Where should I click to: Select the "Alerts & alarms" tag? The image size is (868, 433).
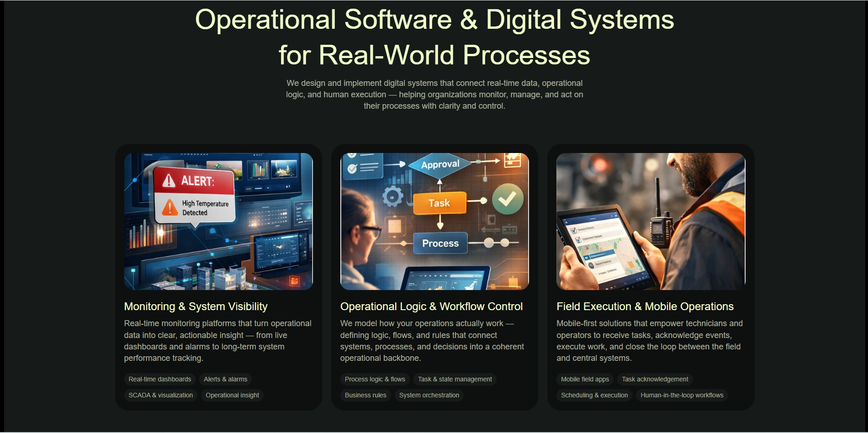(225, 379)
